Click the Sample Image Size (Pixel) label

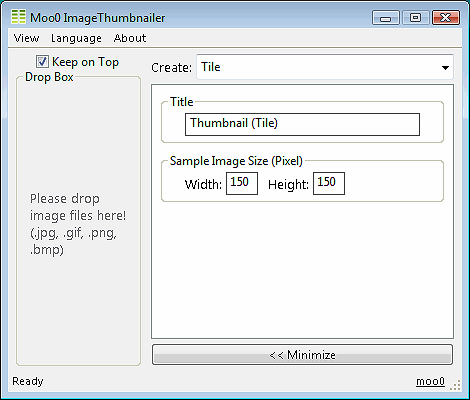[x=236, y=161]
